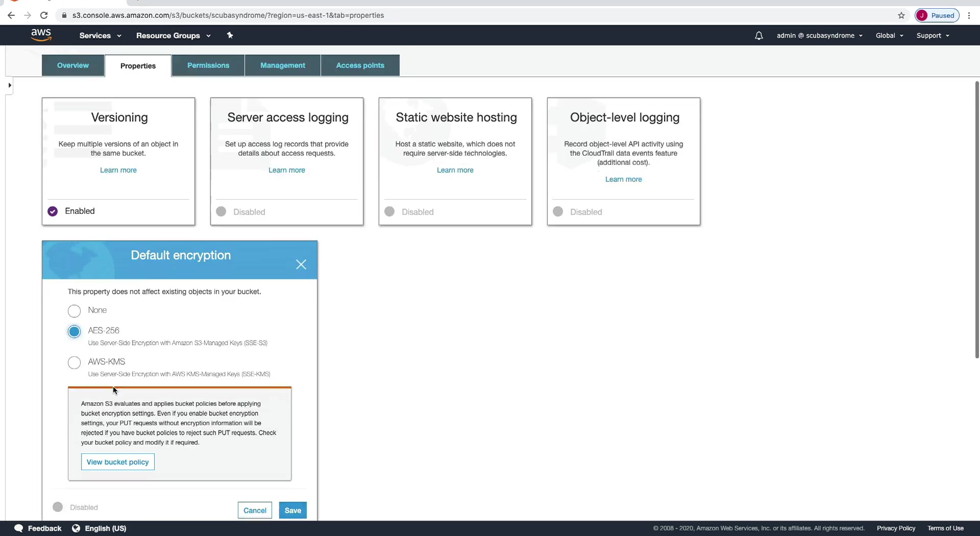The image size is (980, 536).
Task: Open the Permissions tab
Action: tap(208, 65)
